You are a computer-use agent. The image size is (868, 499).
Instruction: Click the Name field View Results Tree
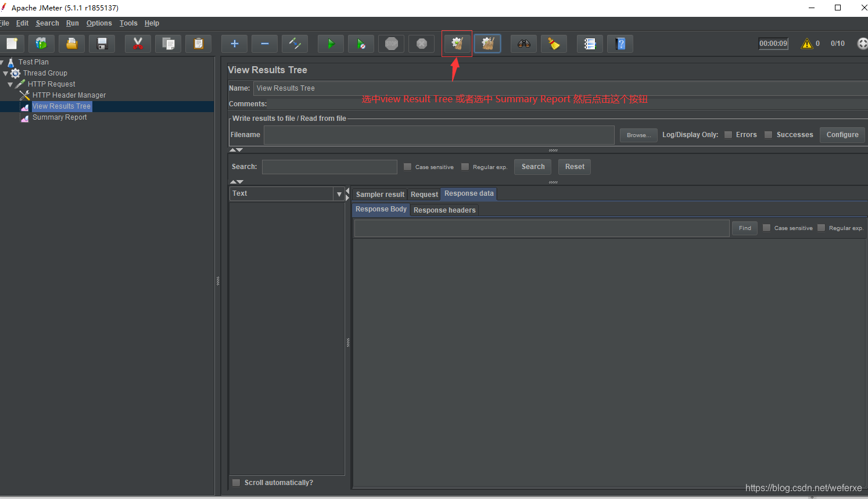pyautogui.click(x=561, y=88)
